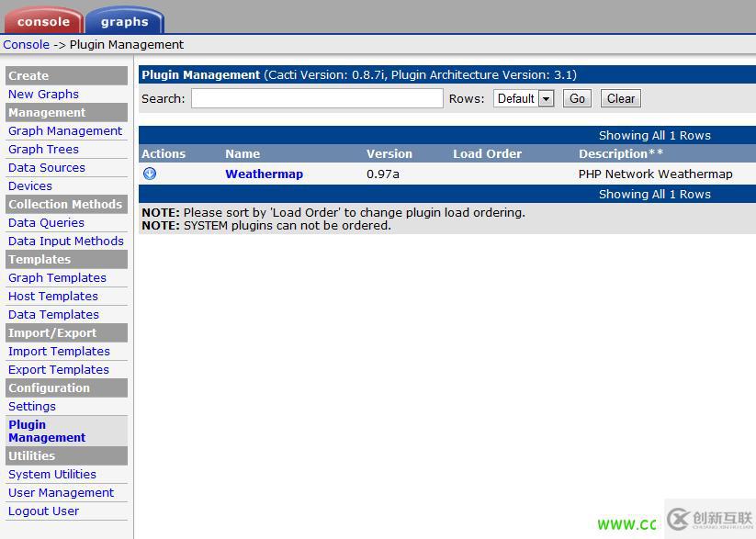Go to User Management
This screenshot has width=756, height=539.
[x=61, y=492]
